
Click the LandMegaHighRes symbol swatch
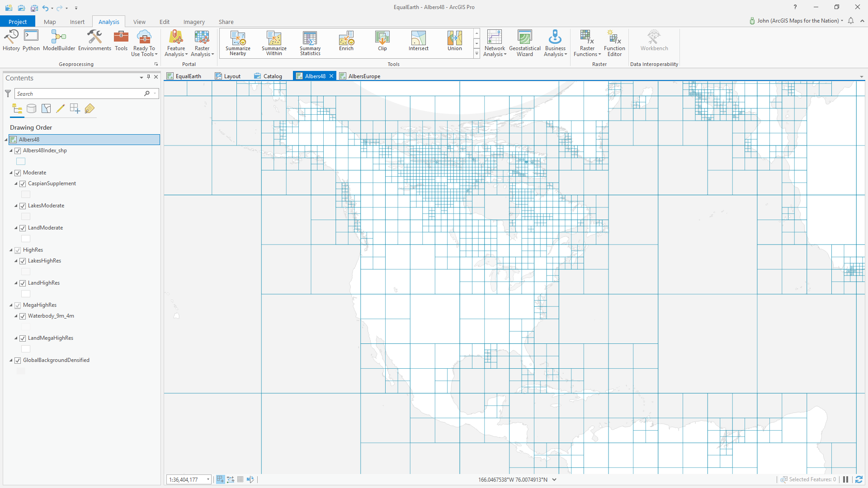[x=26, y=349]
